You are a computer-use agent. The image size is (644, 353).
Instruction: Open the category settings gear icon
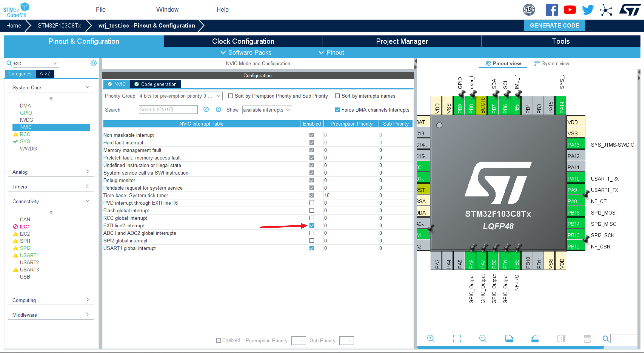coord(93,63)
